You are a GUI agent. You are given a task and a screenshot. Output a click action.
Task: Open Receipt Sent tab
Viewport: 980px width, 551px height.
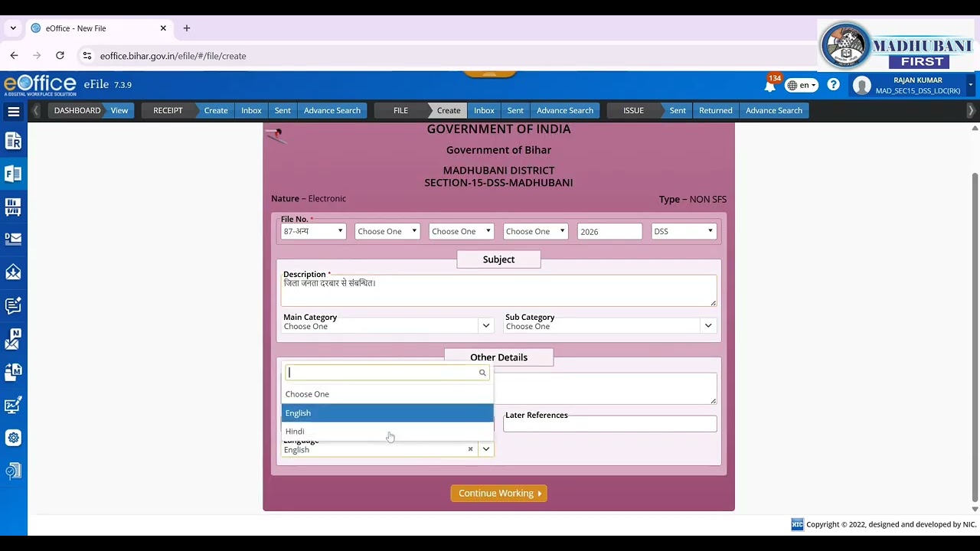click(x=283, y=110)
